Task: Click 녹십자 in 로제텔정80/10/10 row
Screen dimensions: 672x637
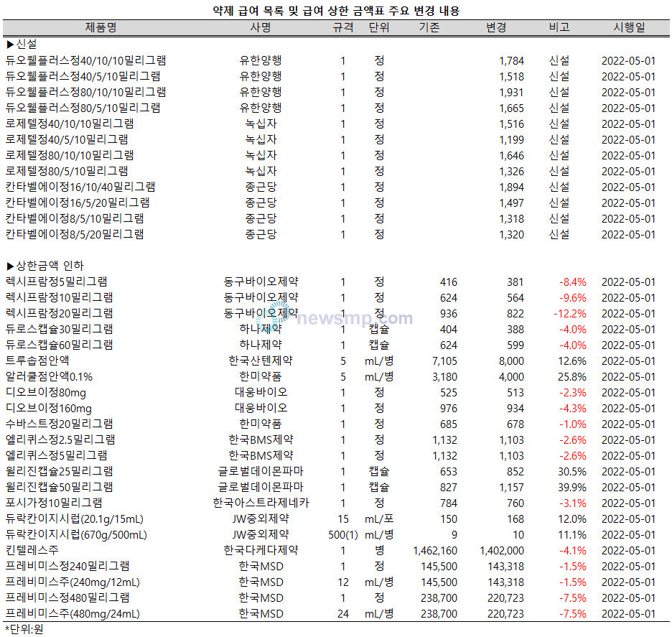Action: point(261,155)
